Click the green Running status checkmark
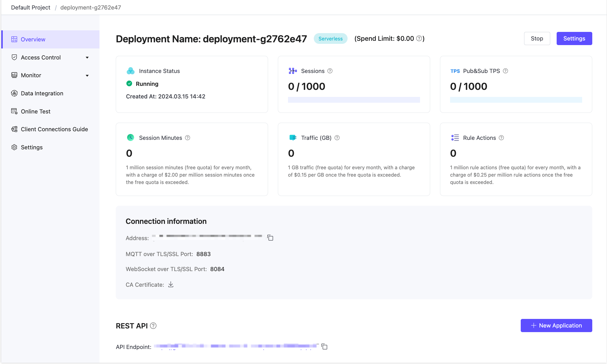 [129, 83]
